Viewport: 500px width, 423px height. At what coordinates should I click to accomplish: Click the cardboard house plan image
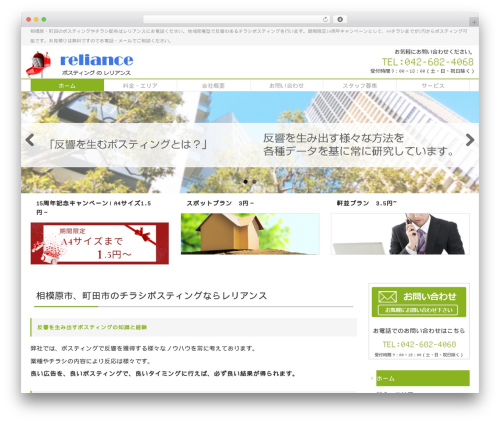click(250, 234)
